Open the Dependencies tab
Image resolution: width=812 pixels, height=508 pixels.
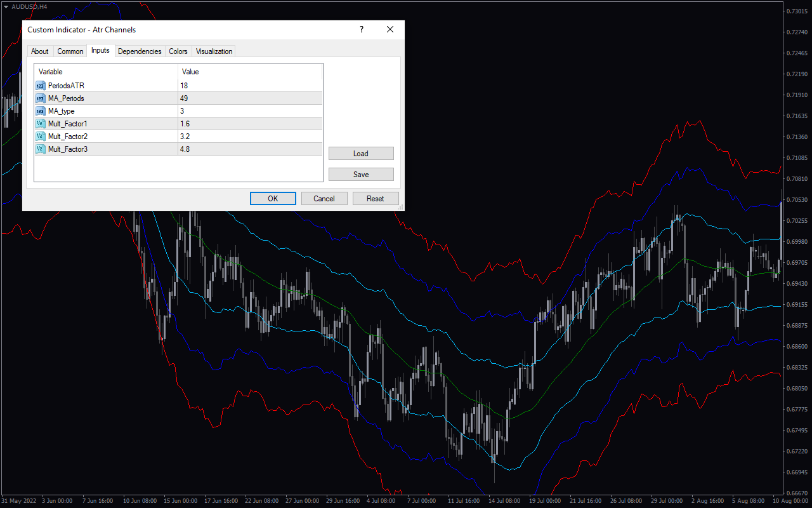[140, 51]
